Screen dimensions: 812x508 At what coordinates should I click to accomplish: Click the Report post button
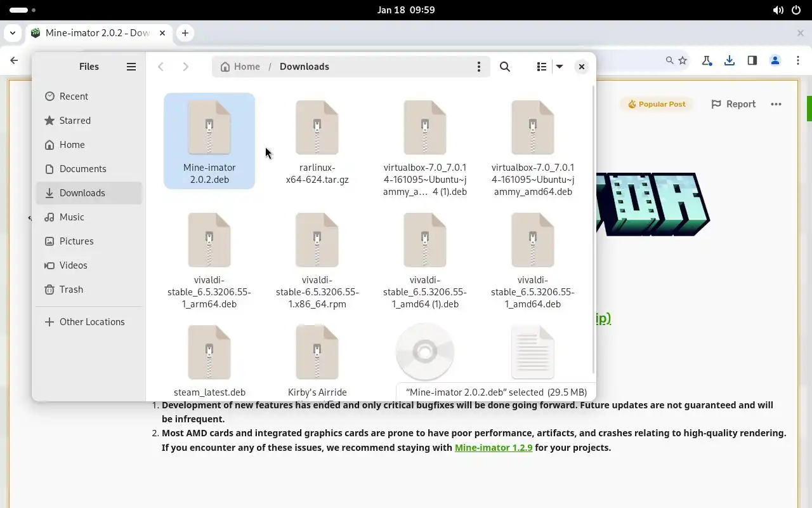pos(733,104)
